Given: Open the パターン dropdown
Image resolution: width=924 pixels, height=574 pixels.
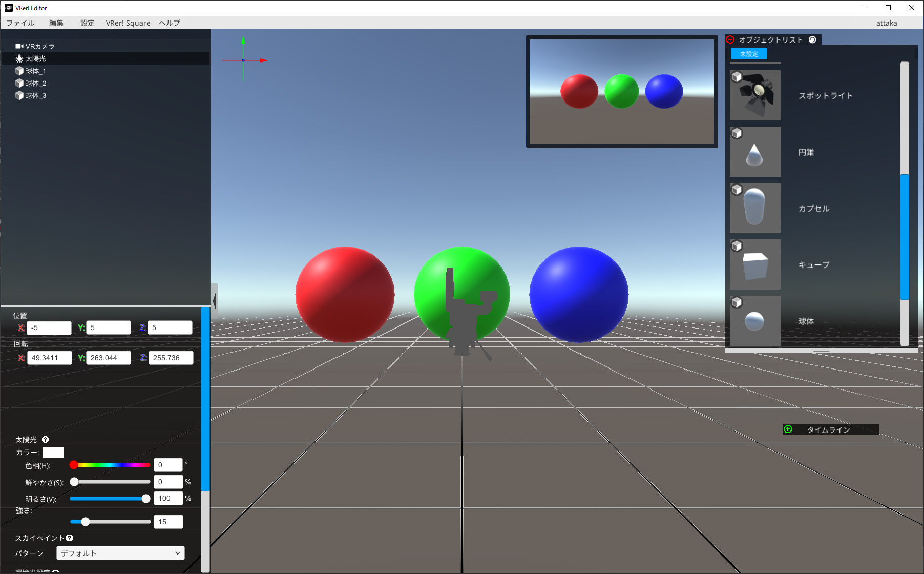Looking at the screenshot, I should (120, 553).
